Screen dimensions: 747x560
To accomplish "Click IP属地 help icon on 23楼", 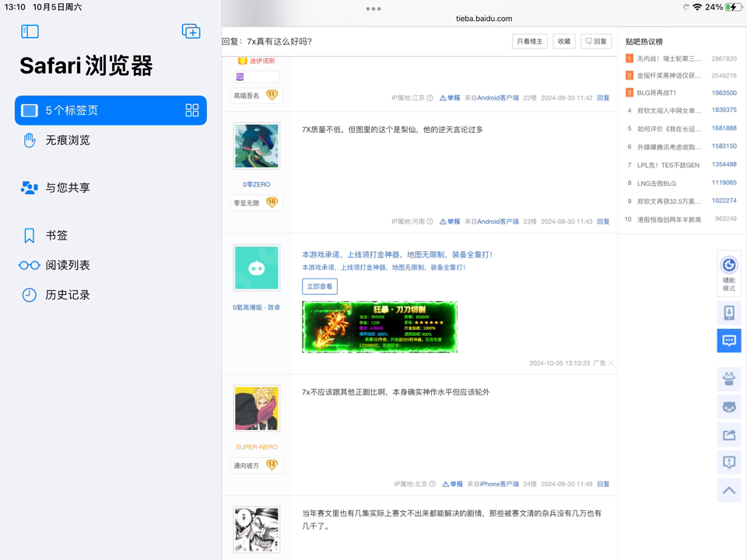I will tap(430, 222).
